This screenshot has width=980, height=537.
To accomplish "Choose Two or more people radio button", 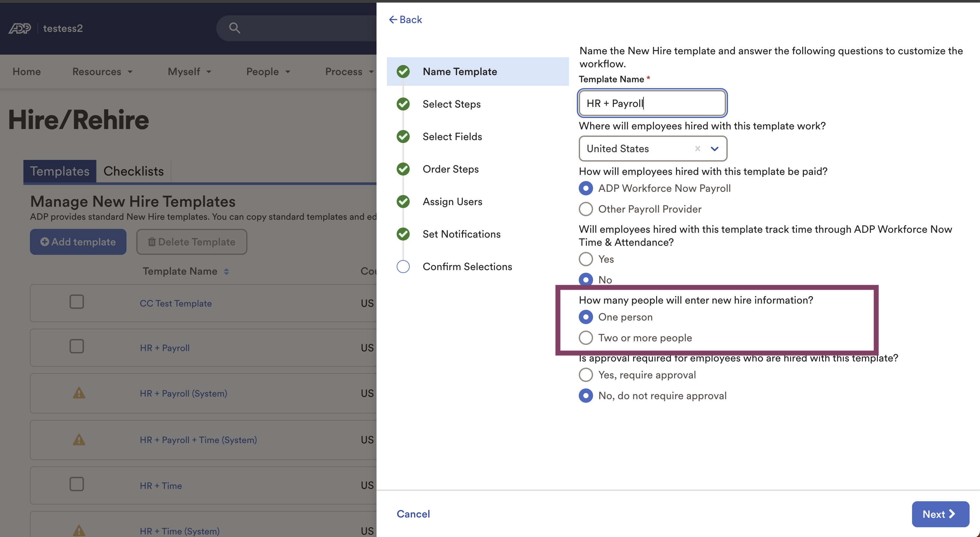I will 586,338.
